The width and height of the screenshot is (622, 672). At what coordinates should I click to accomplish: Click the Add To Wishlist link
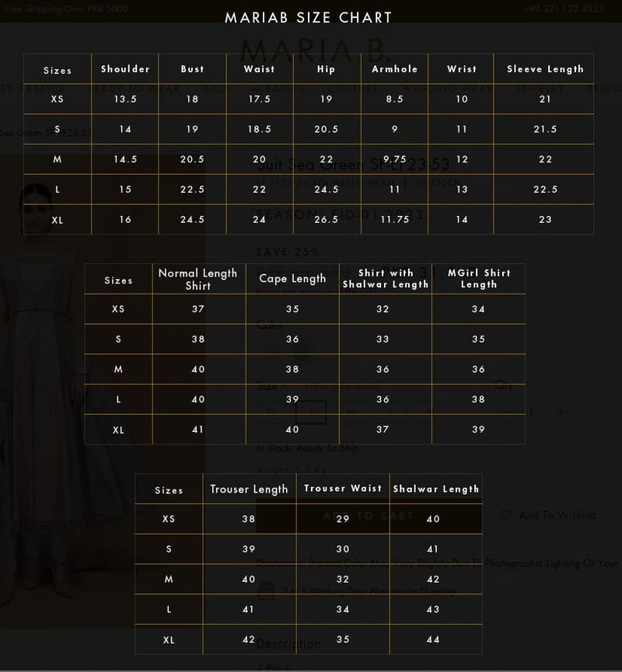557,515
